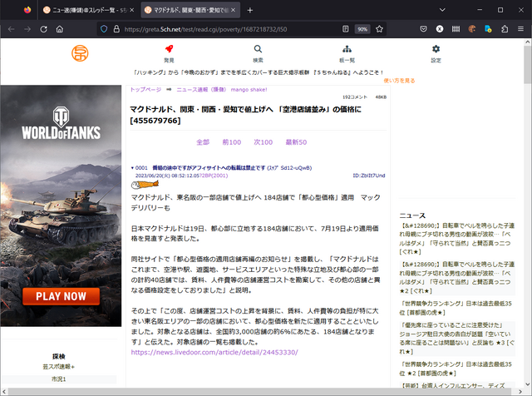532x396 pixels.
Task: Open the トップページ breadcrumb link
Action: [145, 90]
